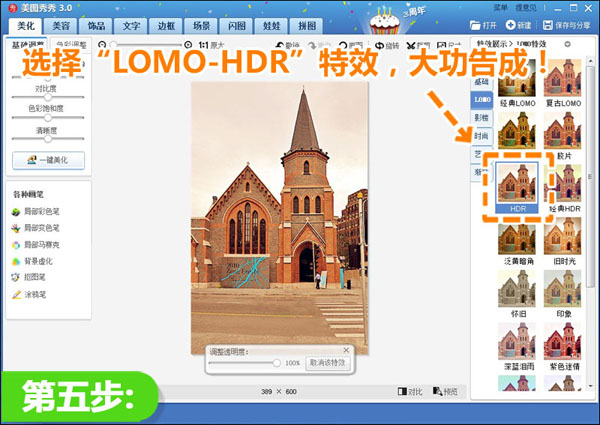Viewport: 600px width, 425px height.
Task: Click the 一键美化 button
Action: point(49,160)
